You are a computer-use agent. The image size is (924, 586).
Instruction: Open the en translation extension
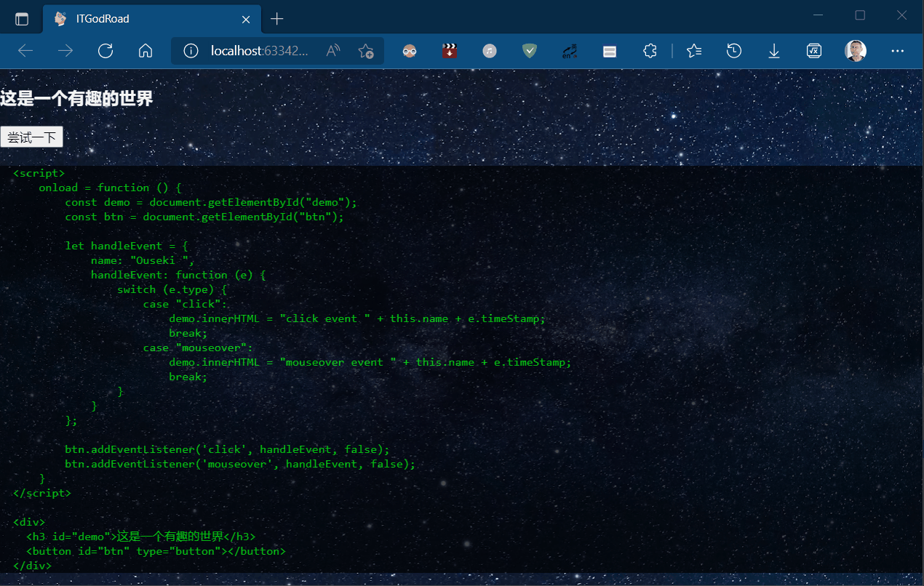pos(570,51)
